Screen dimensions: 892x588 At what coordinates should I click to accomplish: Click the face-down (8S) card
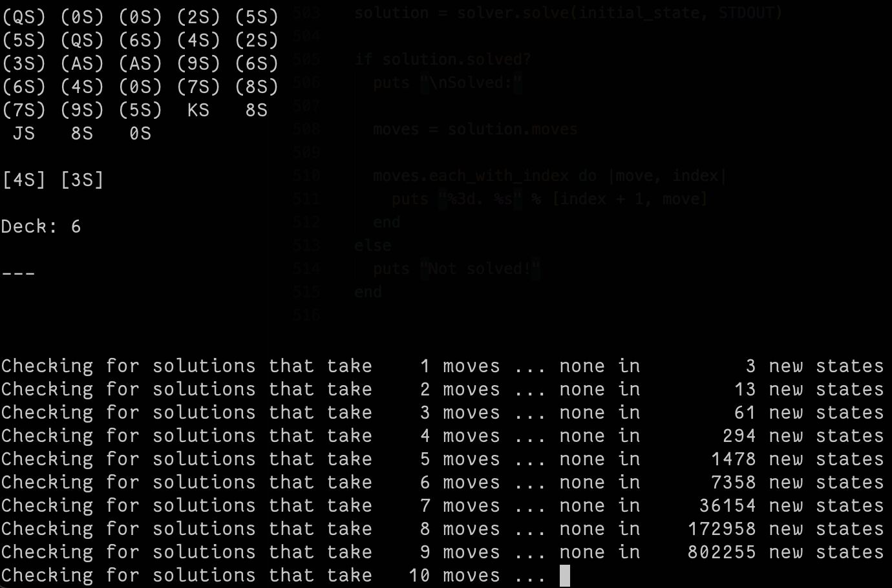257,87
